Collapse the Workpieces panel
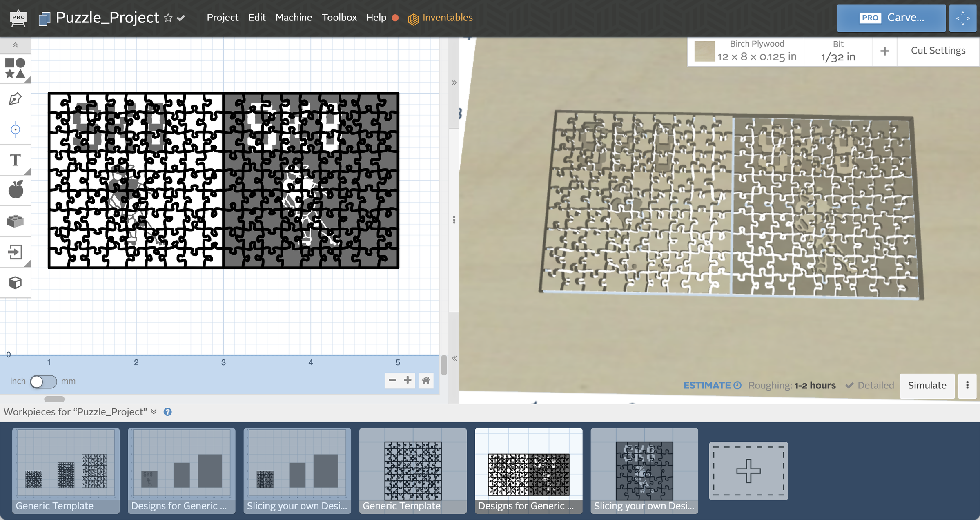Screen dimensions: 980x520 pyautogui.click(x=154, y=412)
